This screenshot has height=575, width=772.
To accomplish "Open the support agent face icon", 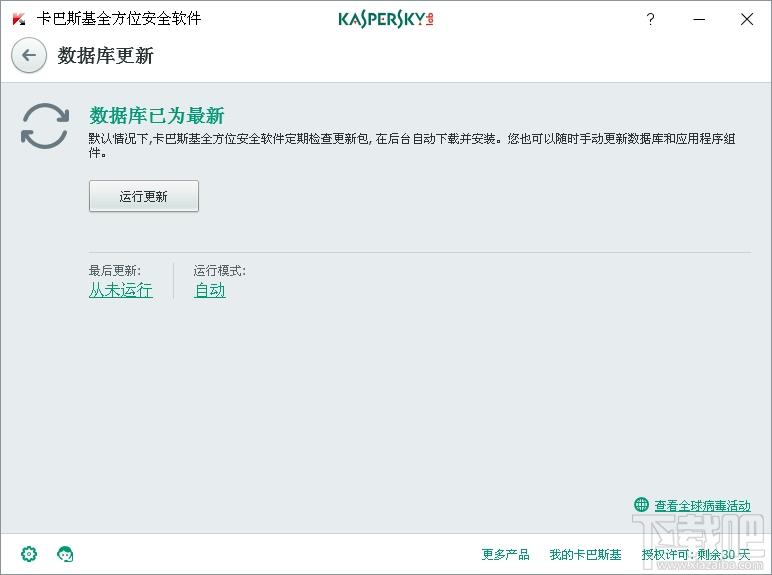I will [x=65, y=554].
